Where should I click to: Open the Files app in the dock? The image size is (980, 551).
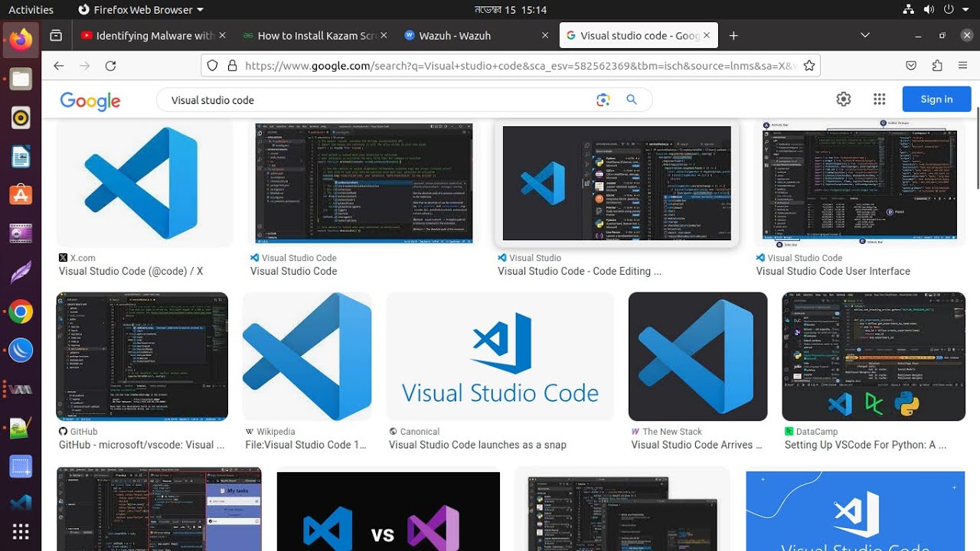[21, 78]
